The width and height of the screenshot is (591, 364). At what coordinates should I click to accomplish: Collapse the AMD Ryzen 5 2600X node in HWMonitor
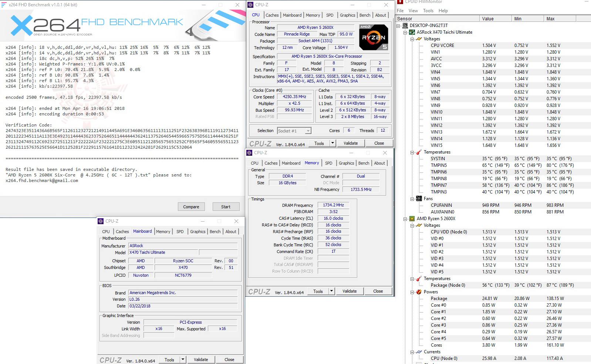(405, 219)
